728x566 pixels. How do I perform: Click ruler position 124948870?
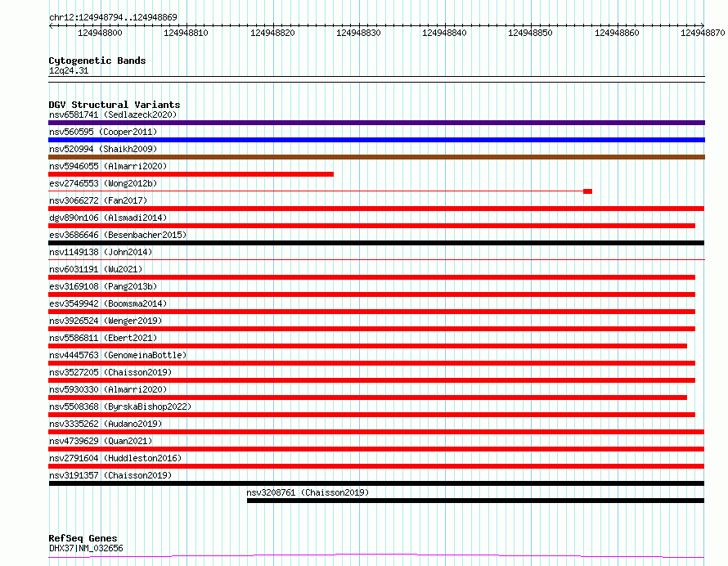[x=703, y=33]
